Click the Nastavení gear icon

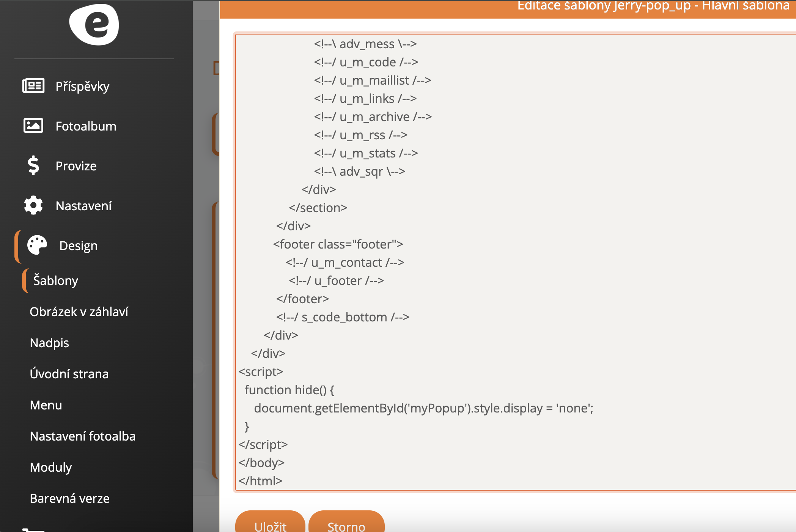point(33,205)
